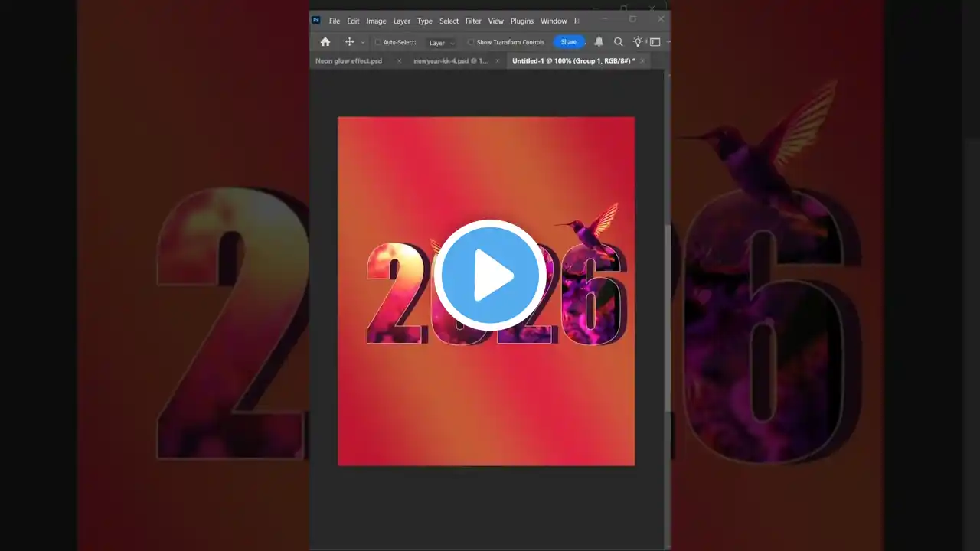Play the video with the center play button
The height and width of the screenshot is (551, 980).
490,275
